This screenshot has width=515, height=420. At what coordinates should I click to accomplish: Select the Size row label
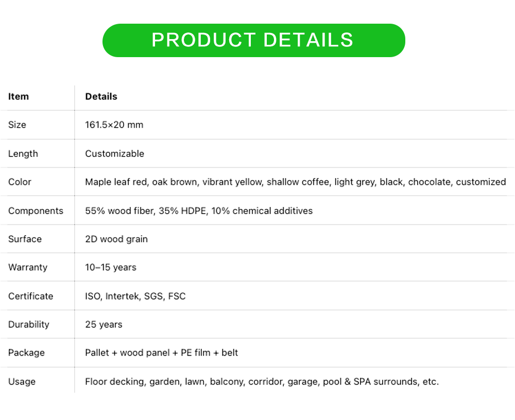[x=17, y=125]
